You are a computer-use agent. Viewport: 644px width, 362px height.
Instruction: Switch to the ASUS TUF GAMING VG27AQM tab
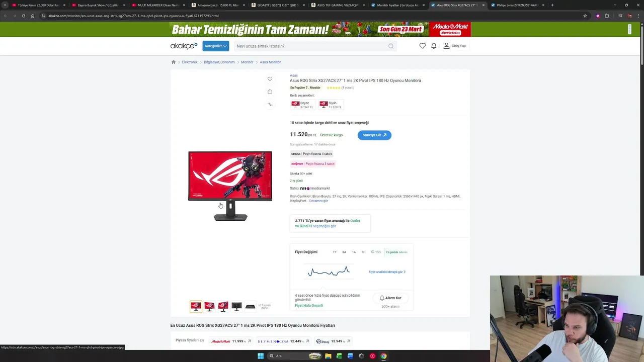pos(338,5)
